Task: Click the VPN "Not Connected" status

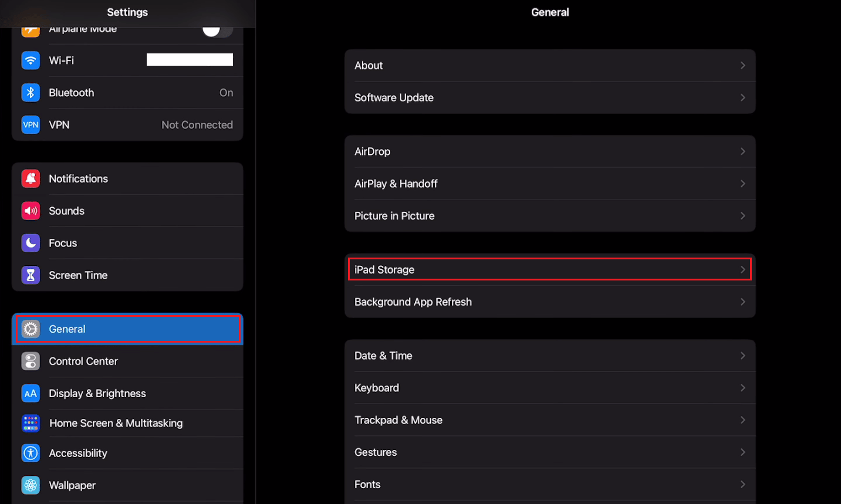Action: [x=197, y=125]
